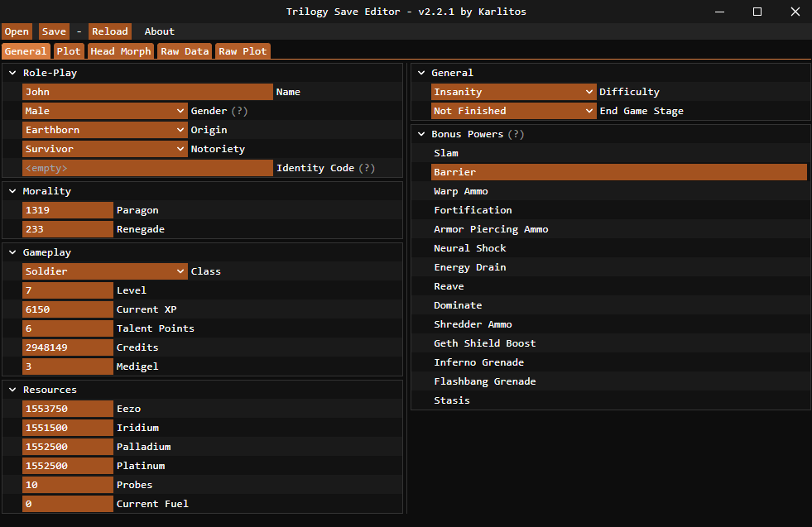Open the Origin dropdown showing Earthborn
Viewport: 812px width, 527px height.
[x=104, y=130]
